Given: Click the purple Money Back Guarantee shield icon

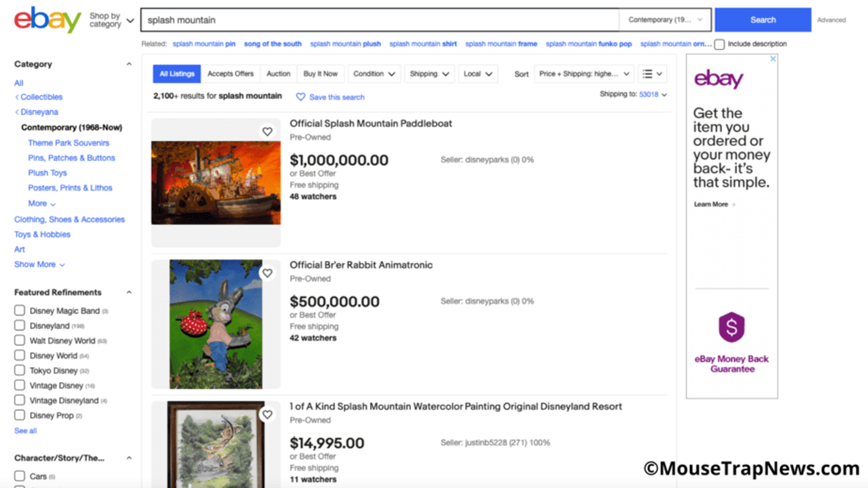Looking at the screenshot, I should tap(732, 327).
